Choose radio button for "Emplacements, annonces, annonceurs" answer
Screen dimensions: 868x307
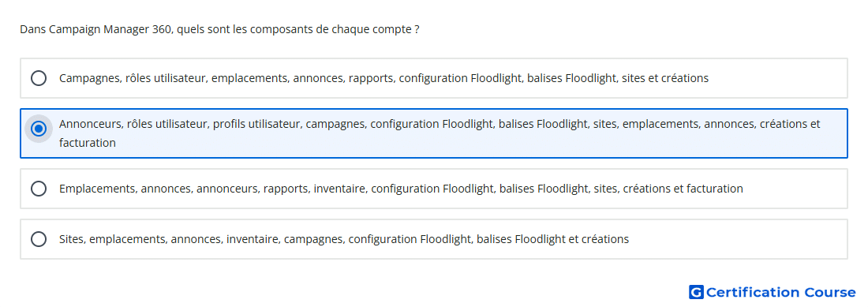pyautogui.click(x=39, y=189)
